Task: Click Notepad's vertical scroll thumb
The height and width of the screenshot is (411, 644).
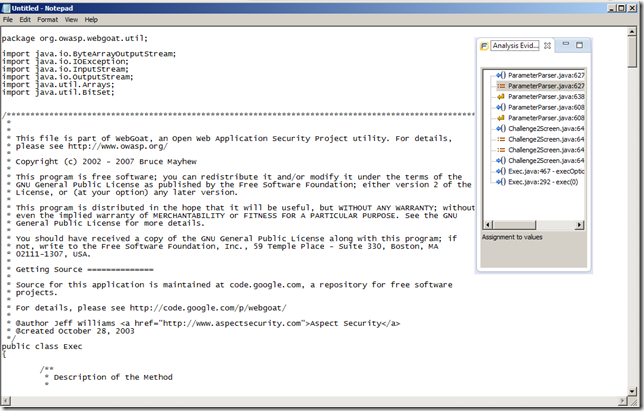Action: click(x=632, y=51)
